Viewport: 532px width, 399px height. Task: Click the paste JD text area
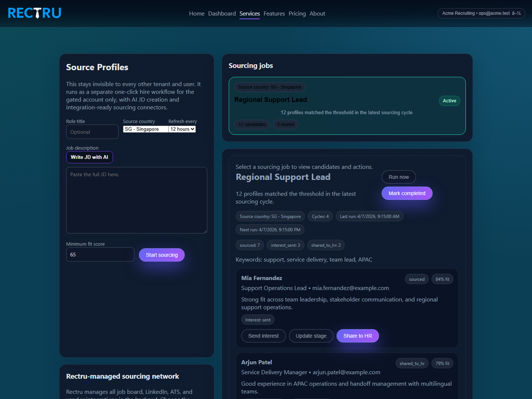[x=136, y=200]
